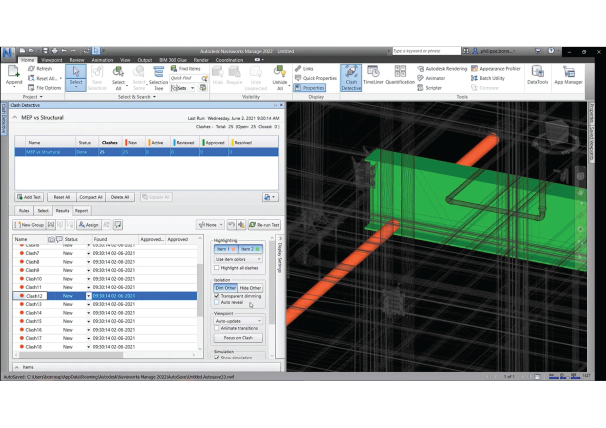606x428 pixels.
Task: Uncheck Transparent dimming
Action: click(217, 296)
